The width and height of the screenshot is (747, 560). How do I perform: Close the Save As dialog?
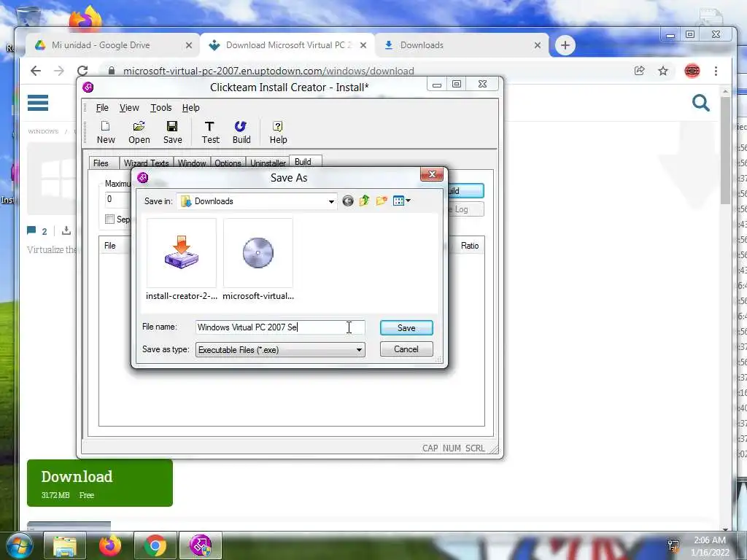coord(432,174)
